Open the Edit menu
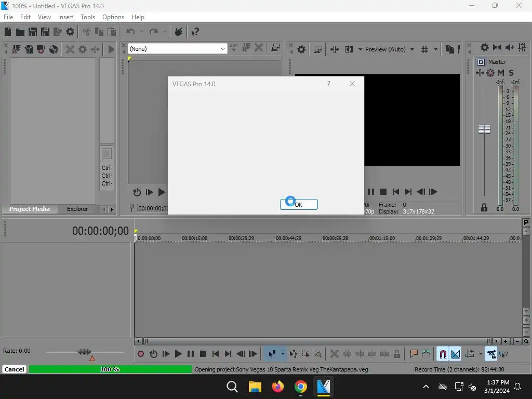The width and height of the screenshot is (532, 399). (x=25, y=17)
